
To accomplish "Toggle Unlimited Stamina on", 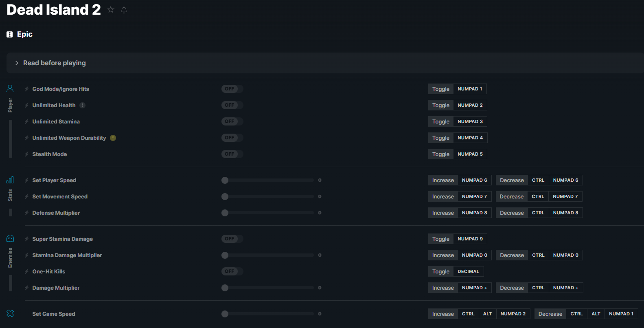I will tap(232, 121).
